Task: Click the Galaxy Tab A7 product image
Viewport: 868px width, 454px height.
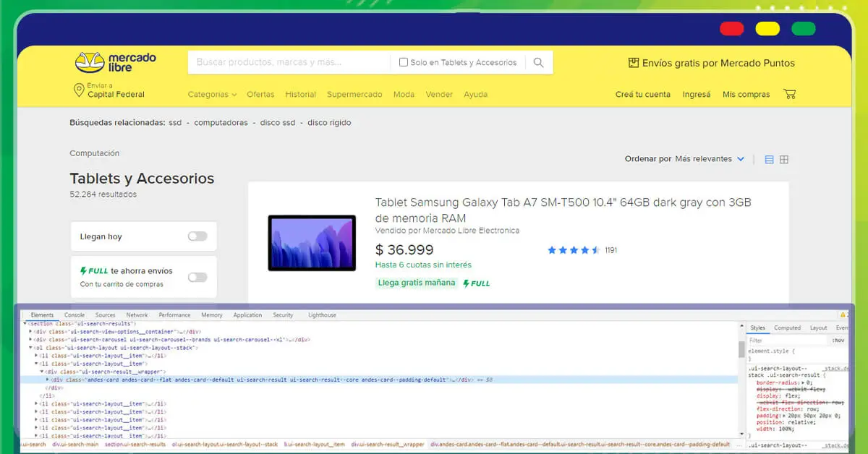Action: coord(312,243)
